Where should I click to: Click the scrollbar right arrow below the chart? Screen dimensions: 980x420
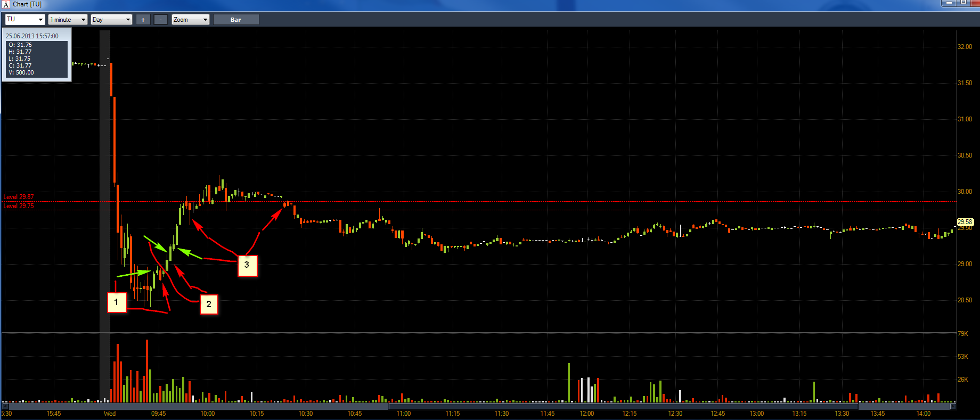(953, 407)
